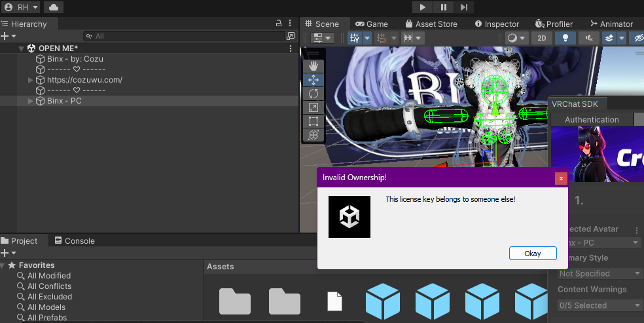This screenshot has width=644, height=323.
Task: Open the Hierarchy panel three-dot menu
Action: coord(290,24)
